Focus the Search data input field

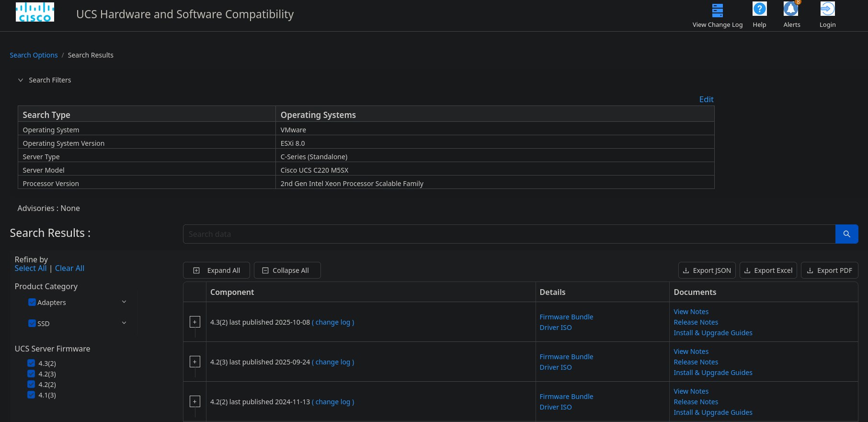[509, 234]
